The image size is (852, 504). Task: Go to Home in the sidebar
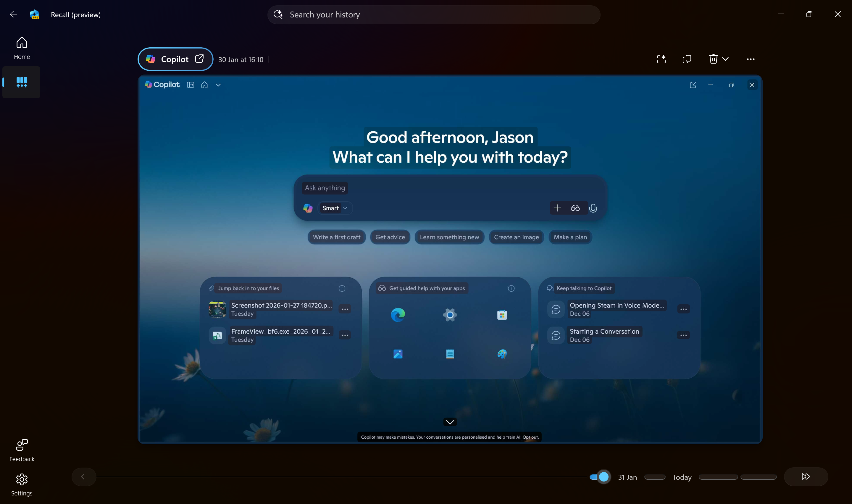(x=22, y=48)
